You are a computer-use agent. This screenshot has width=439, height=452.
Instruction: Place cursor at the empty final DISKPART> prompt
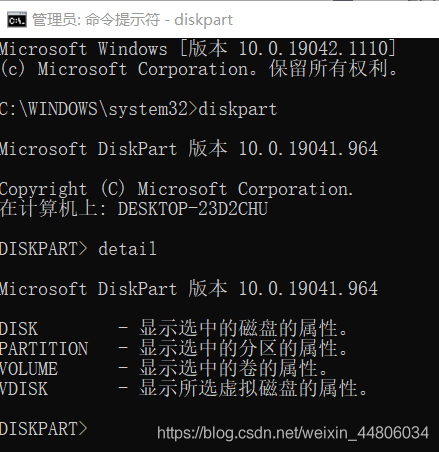pyautogui.click(x=95, y=429)
